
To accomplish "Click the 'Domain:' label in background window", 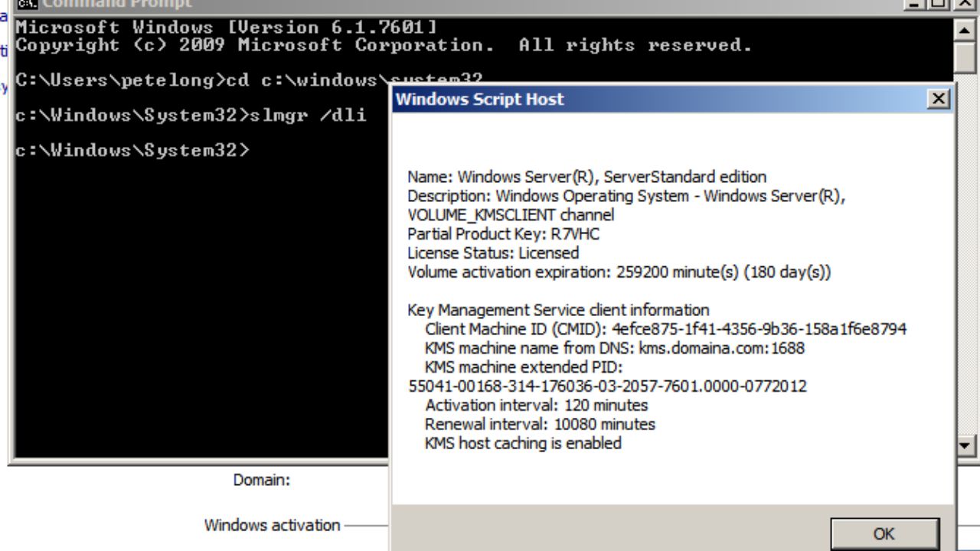I will [261, 481].
